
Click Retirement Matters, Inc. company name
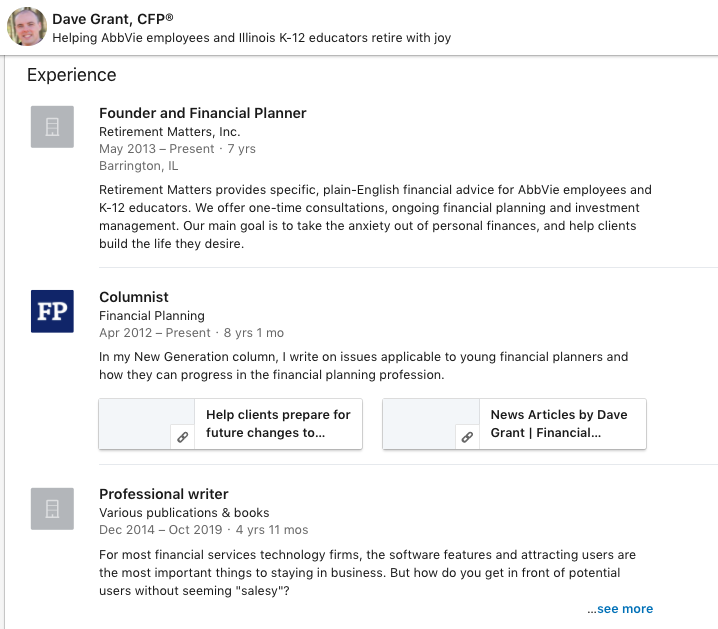coord(169,131)
